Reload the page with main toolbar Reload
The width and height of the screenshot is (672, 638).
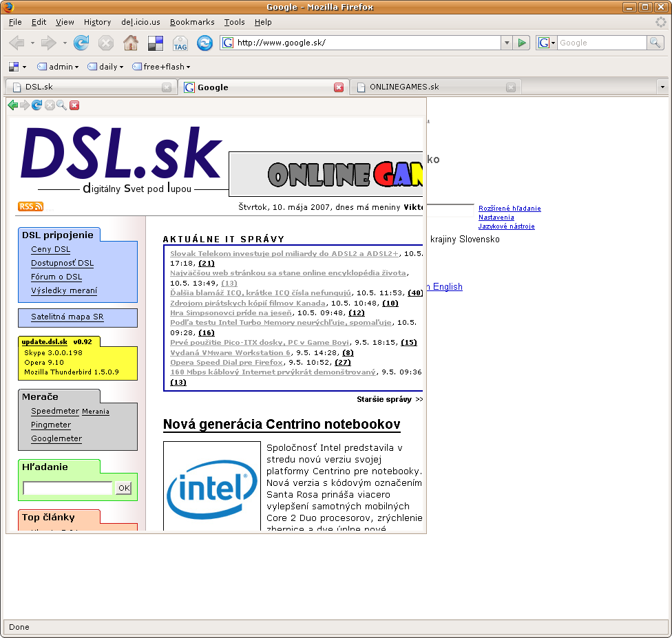click(x=81, y=43)
